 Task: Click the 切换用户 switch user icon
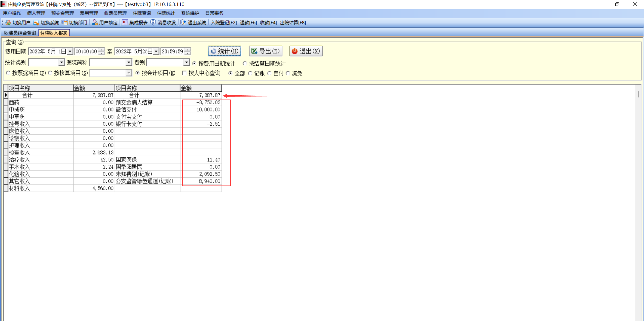pyautogui.click(x=8, y=23)
